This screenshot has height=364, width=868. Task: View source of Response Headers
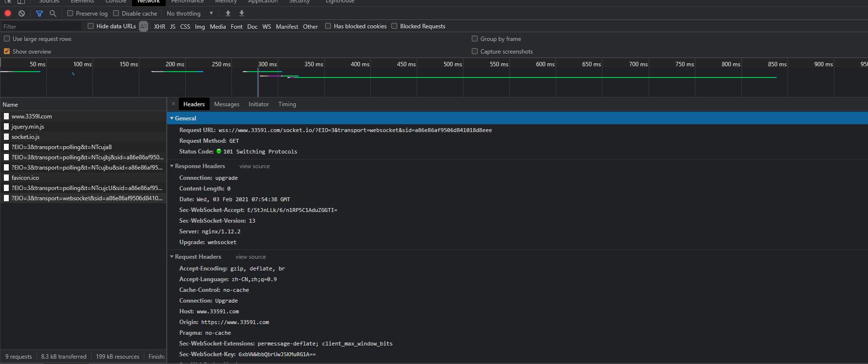pyautogui.click(x=254, y=166)
